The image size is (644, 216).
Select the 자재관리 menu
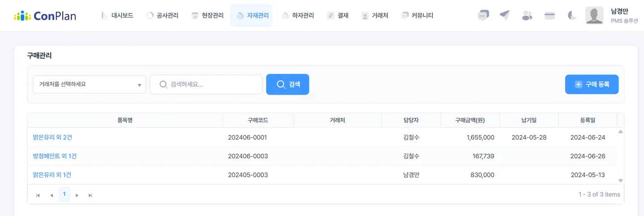[x=251, y=16]
